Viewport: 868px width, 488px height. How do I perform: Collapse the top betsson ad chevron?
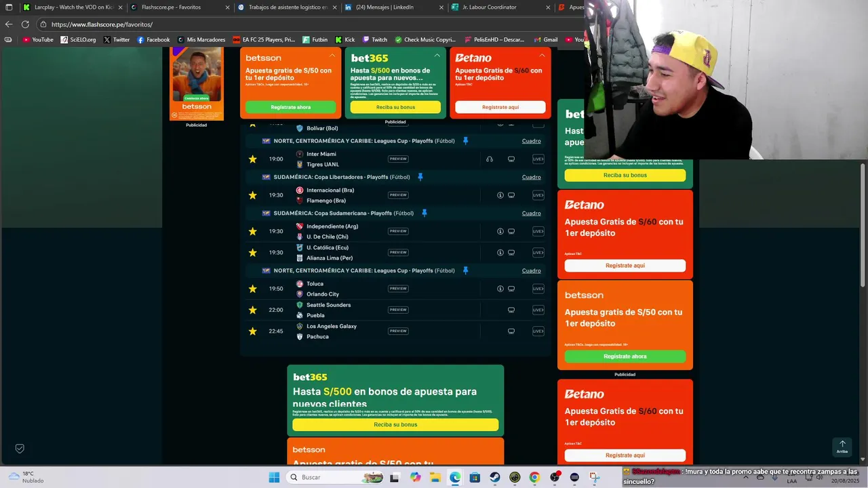332,56
